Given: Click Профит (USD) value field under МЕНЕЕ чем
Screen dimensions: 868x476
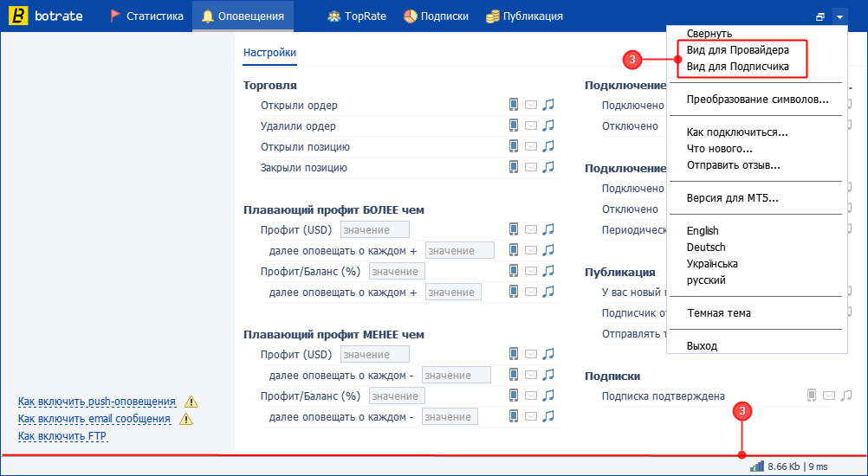Looking at the screenshot, I should (375, 354).
